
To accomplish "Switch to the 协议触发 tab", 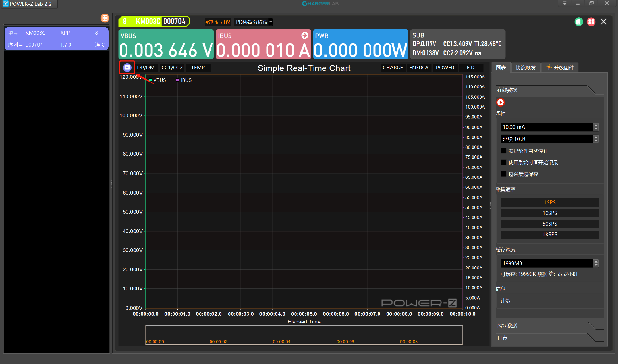I will 525,68.
